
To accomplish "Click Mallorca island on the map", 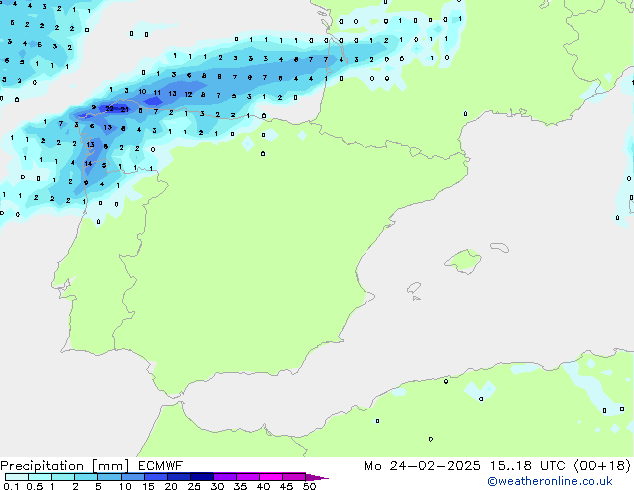I will click(464, 261).
